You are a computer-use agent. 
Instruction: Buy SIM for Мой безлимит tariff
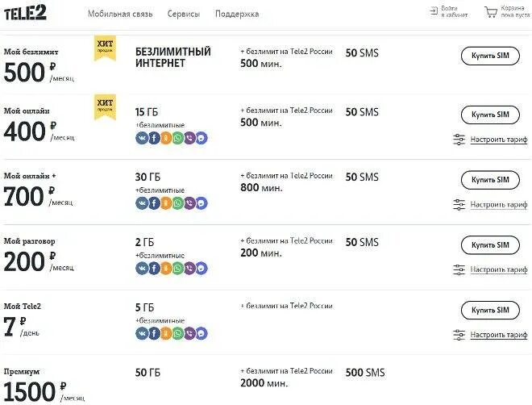click(x=490, y=56)
